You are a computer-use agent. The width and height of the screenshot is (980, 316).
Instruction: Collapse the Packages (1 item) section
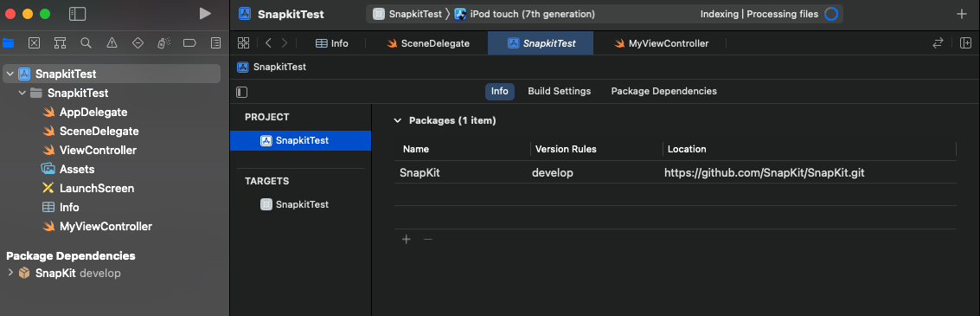(x=398, y=120)
